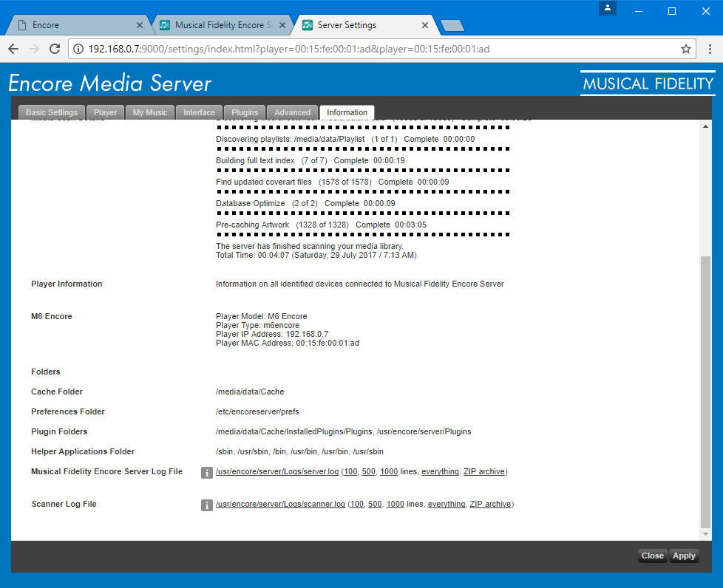Click the scrollbar up arrow
This screenshot has height=588, width=723.
(x=705, y=126)
